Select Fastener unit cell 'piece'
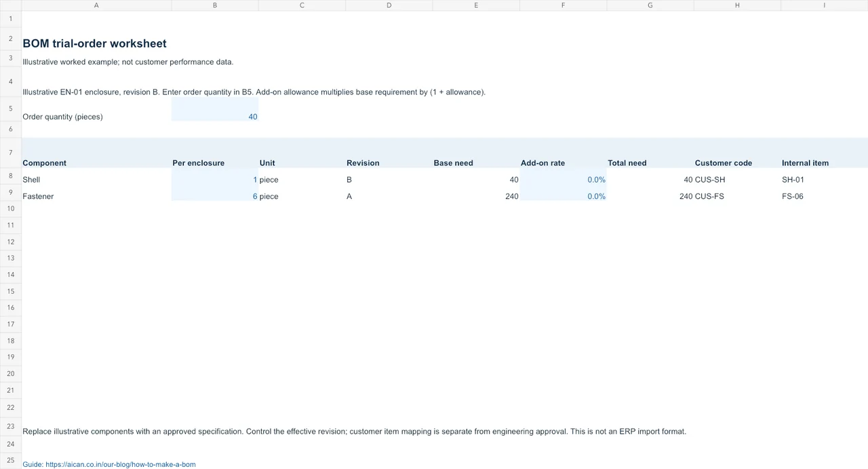 coord(302,193)
